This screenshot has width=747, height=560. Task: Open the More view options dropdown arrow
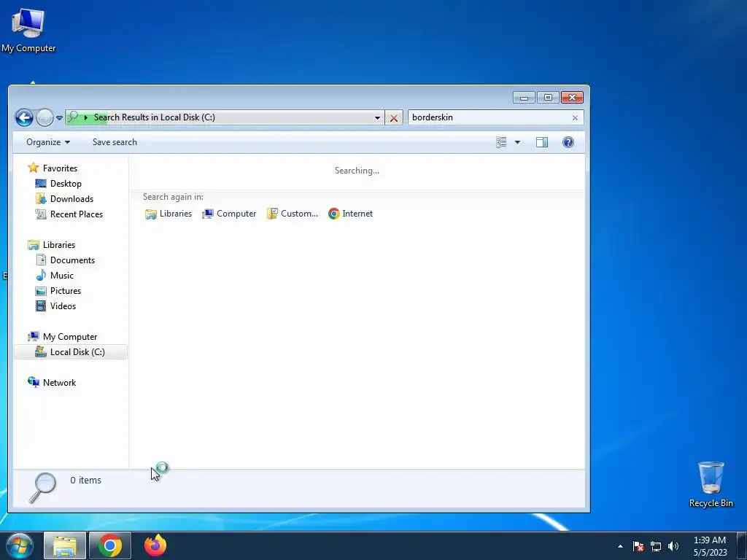(x=517, y=142)
